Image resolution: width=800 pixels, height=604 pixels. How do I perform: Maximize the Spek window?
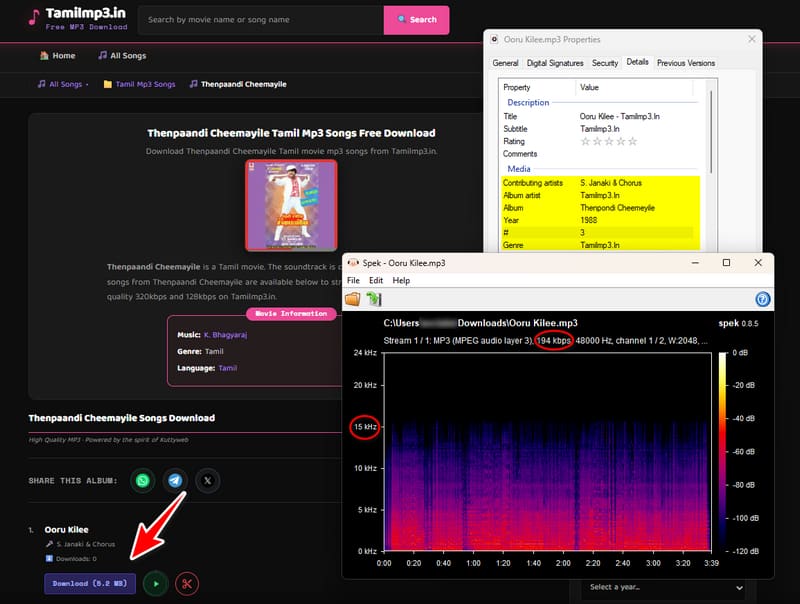[726, 263]
